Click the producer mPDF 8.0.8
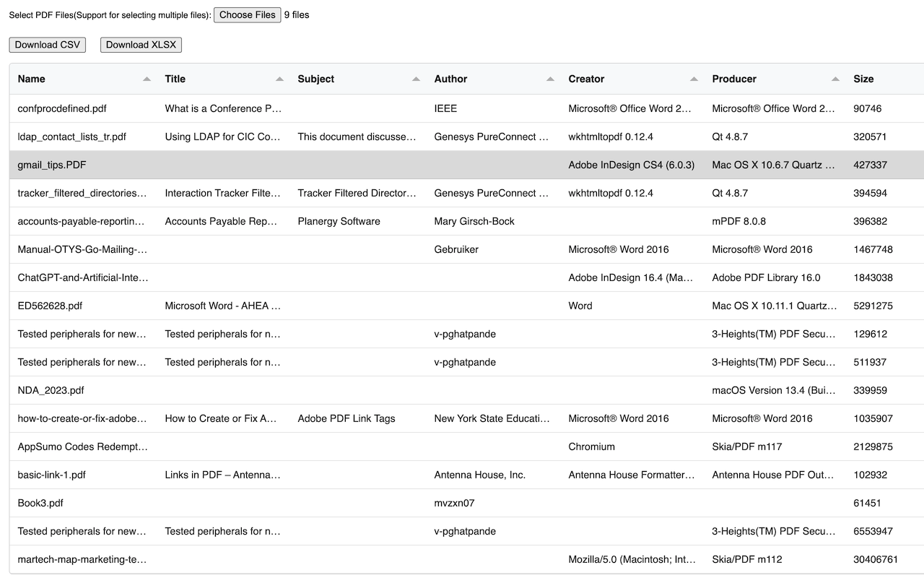This screenshot has height=578, width=924. click(739, 221)
